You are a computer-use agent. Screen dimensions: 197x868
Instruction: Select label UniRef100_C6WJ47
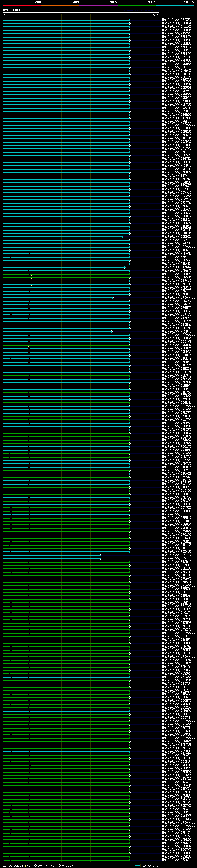(x=177, y=301)
